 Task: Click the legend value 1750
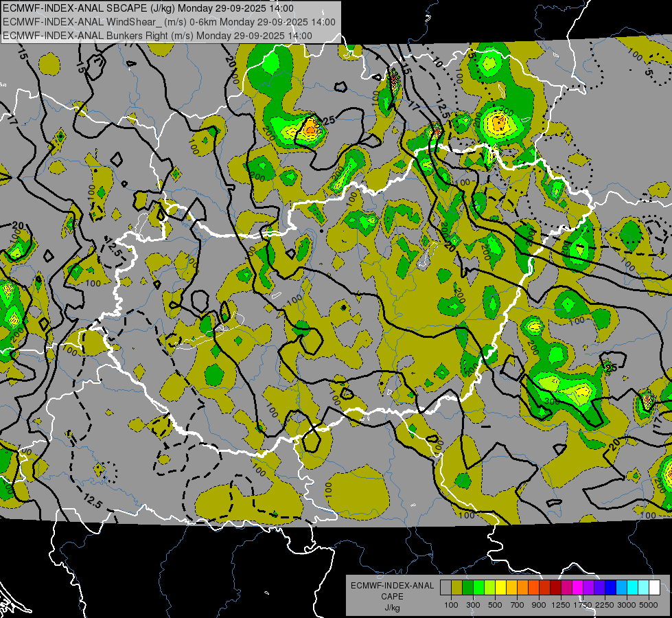click(583, 605)
